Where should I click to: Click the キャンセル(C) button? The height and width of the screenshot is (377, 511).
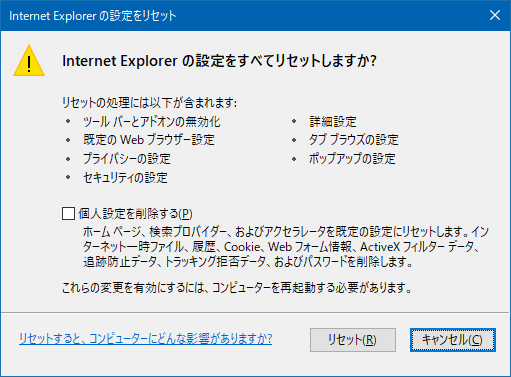(453, 340)
